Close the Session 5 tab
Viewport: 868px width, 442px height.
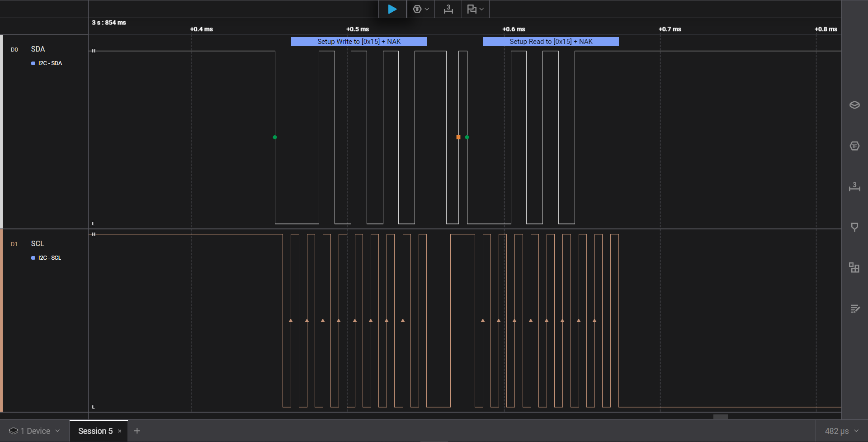(120, 431)
